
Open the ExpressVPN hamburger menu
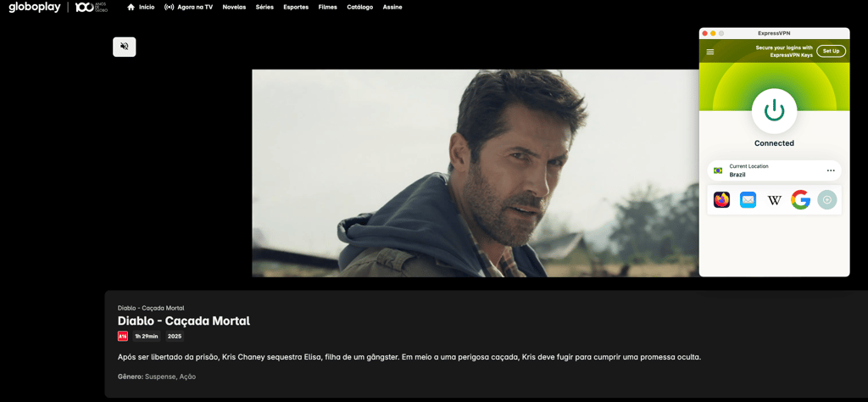710,52
